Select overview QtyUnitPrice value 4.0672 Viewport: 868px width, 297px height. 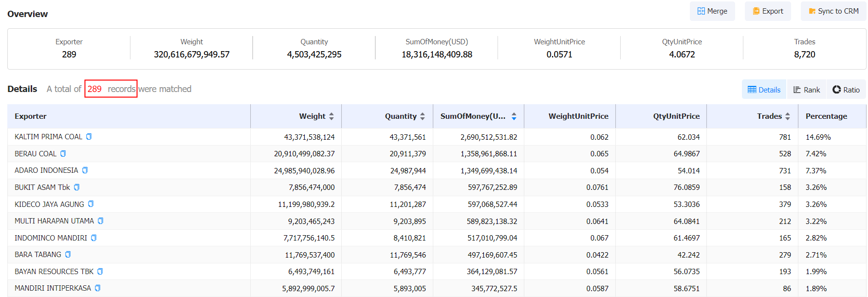[682, 55]
